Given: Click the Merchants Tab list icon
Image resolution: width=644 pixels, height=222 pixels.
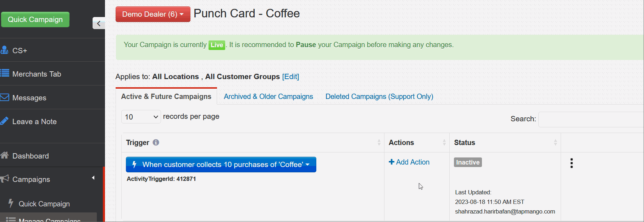Looking at the screenshot, I should pos(5,74).
